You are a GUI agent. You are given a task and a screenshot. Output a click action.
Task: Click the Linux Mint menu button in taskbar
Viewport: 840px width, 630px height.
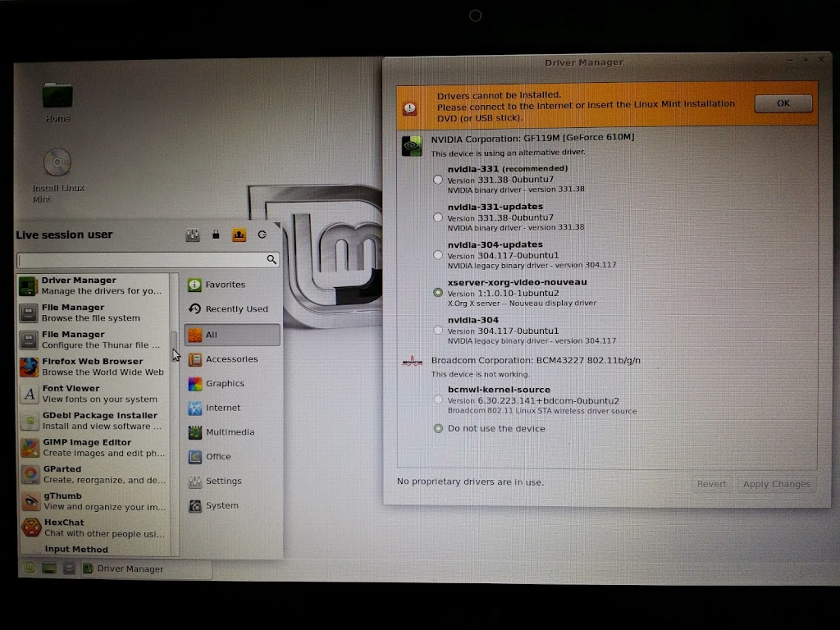point(29,568)
